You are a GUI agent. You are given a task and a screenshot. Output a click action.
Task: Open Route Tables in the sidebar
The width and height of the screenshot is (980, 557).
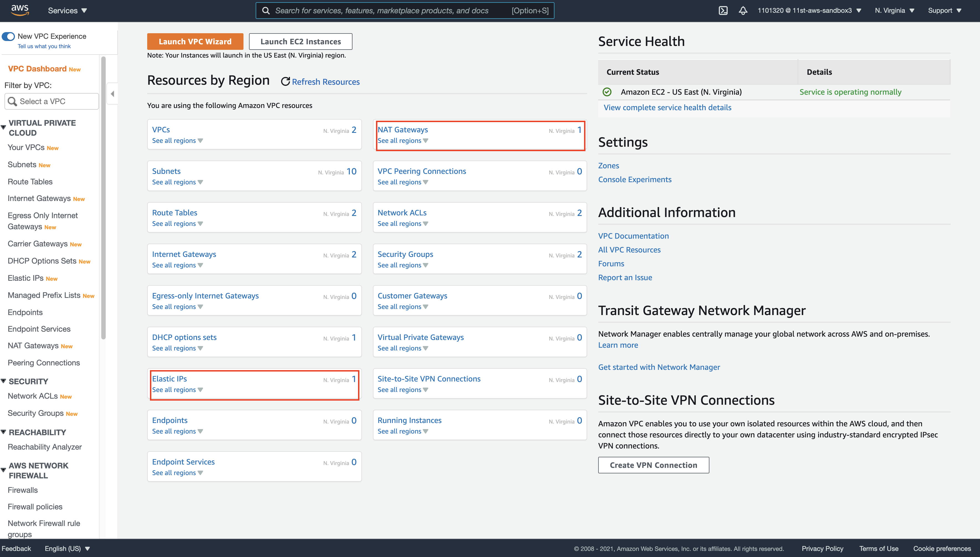[x=30, y=182]
